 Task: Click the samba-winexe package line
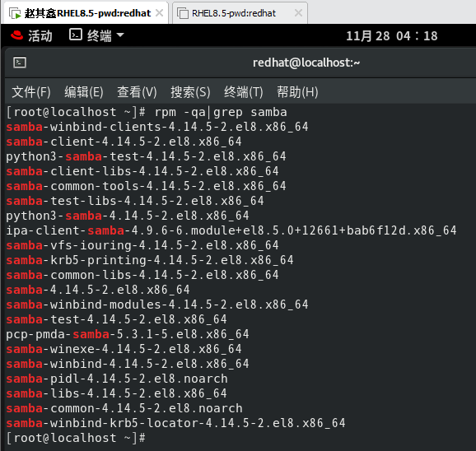click(124, 350)
